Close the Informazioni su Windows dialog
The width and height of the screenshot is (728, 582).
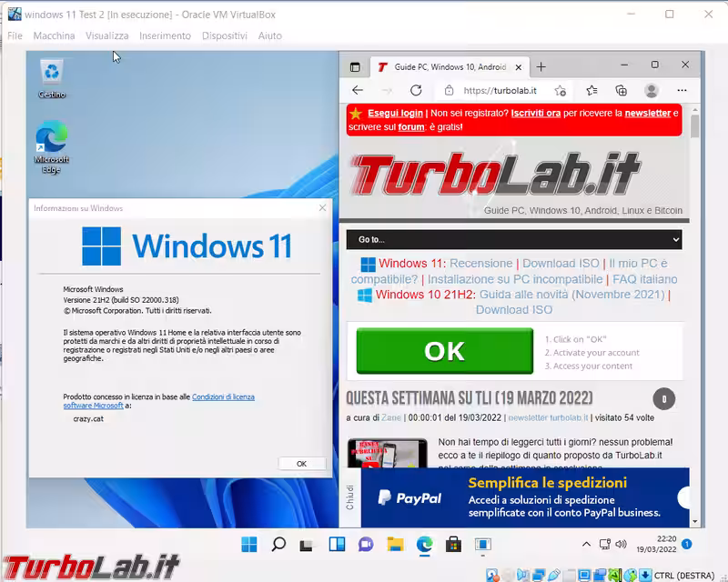[323, 208]
